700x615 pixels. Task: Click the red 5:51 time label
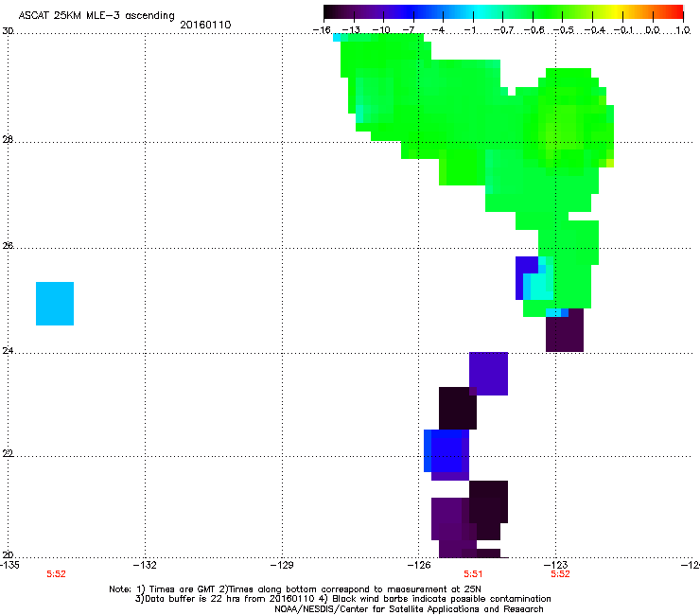tap(473, 574)
